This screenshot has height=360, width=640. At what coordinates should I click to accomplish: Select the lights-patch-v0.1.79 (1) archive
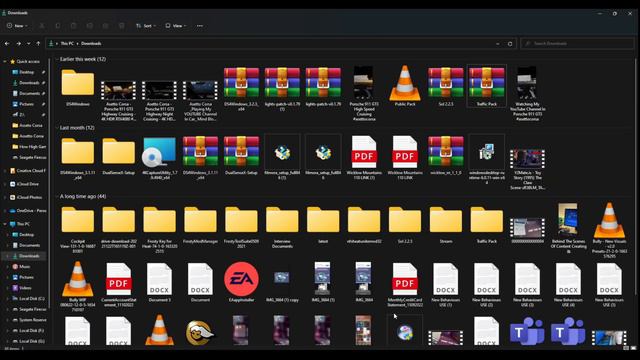282,89
